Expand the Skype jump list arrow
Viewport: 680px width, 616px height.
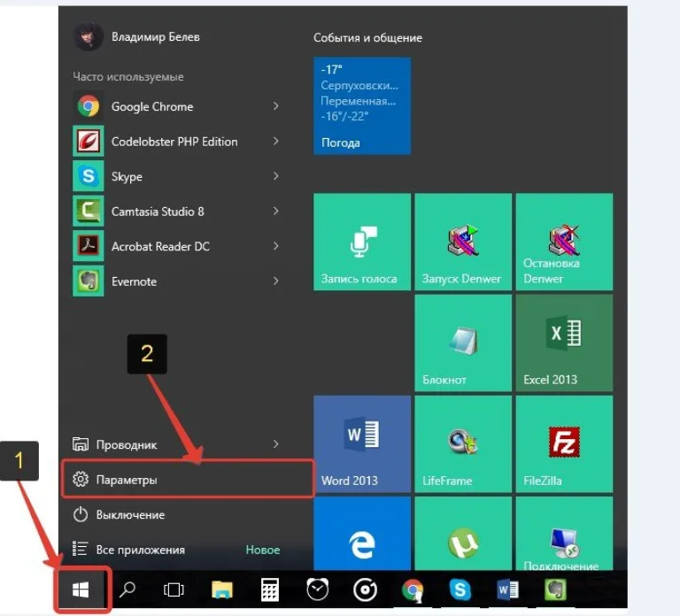click(x=276, y=176)
